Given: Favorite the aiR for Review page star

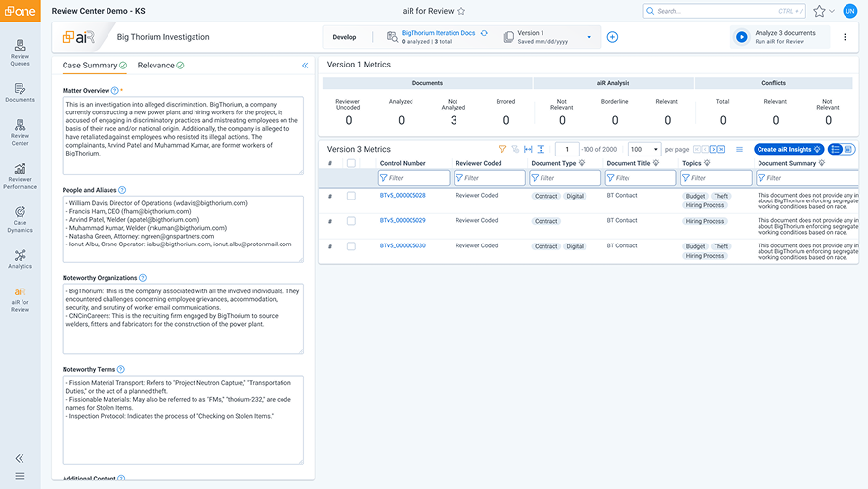Looking at the screenshot, I should point(461,11).
